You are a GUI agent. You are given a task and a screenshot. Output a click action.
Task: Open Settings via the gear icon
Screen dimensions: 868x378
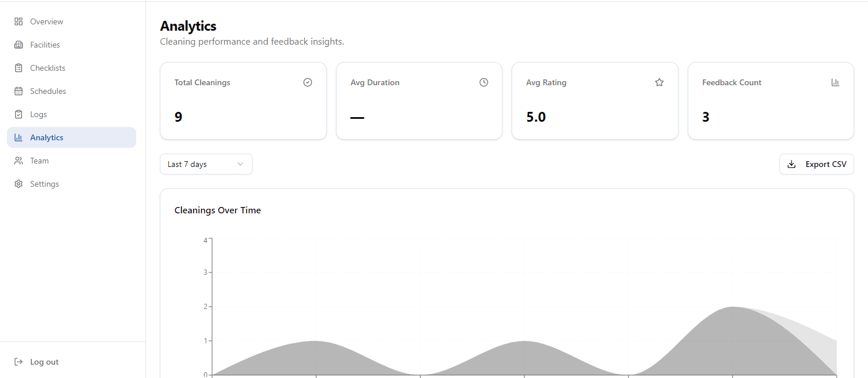[17, 183]
